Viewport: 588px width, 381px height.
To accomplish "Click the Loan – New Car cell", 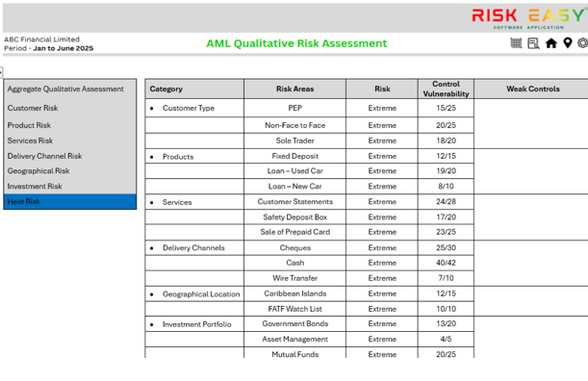I will tap(294, 187).
